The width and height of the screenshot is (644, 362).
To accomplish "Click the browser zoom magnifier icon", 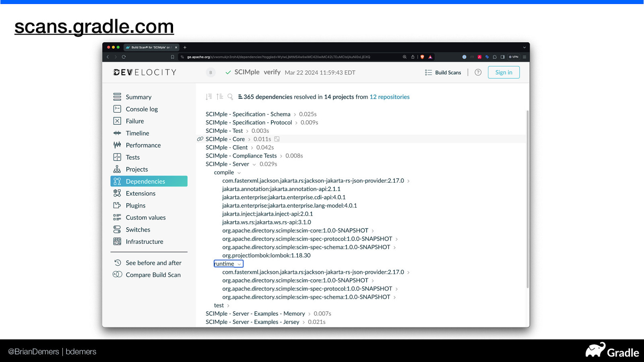I will 405,57.
